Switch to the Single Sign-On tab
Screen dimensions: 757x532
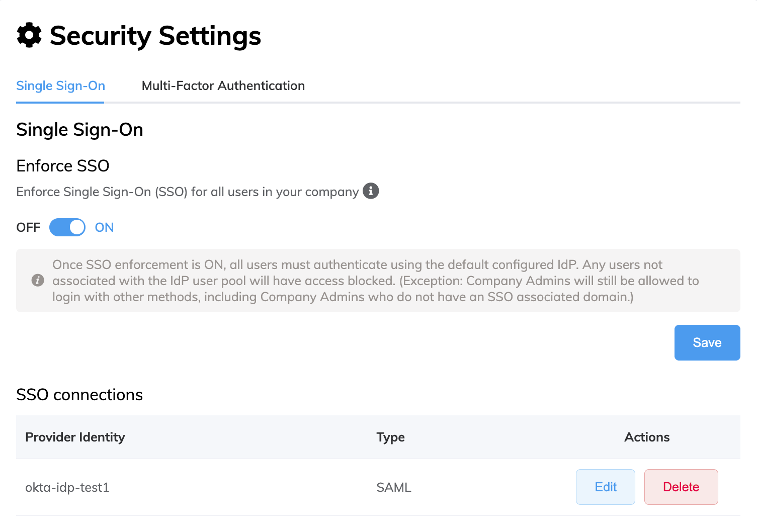pyautogui.click(x=60, y=86)
